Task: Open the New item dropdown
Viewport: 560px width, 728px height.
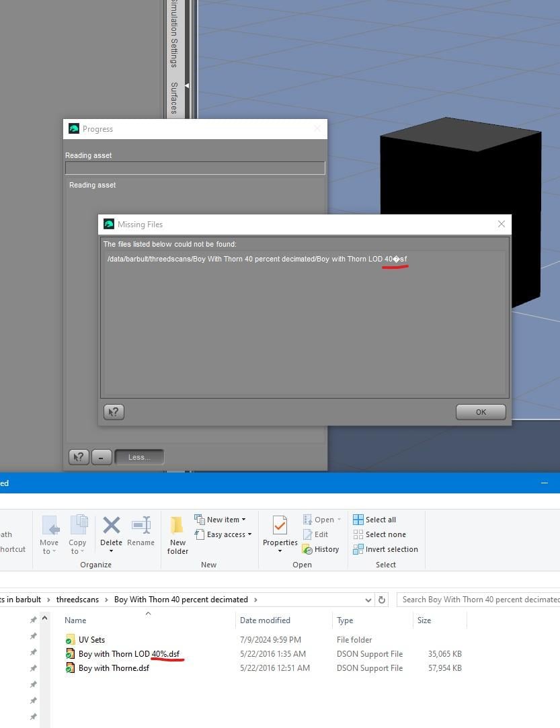Action: pyautogui.click(x=220, y=520)
